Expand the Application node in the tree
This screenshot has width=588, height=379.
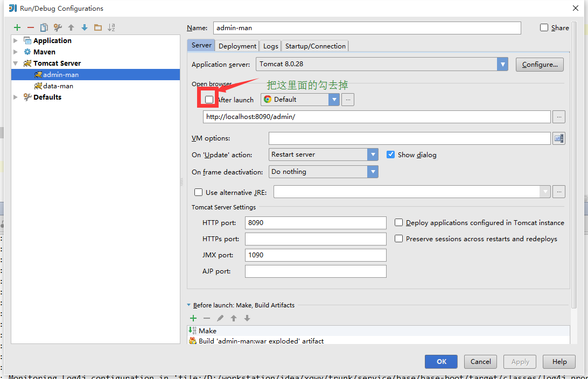click(x=16, y=40)
